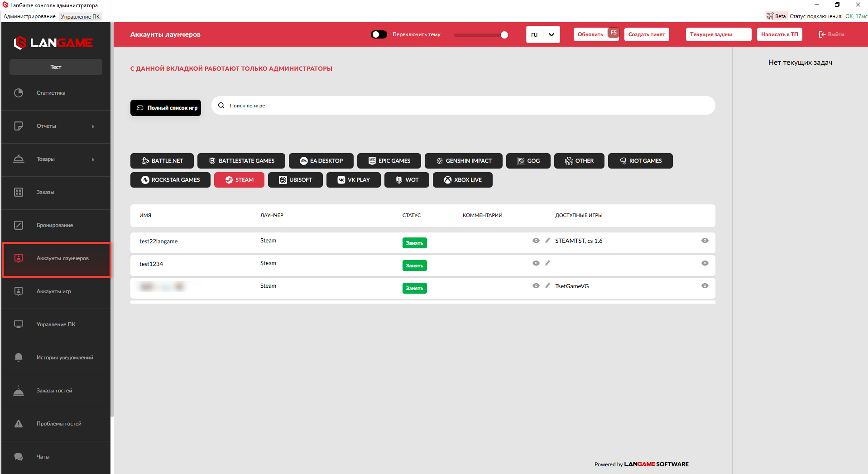
Task: Open Текущие задачи button
Action: [x=719, y=34]
